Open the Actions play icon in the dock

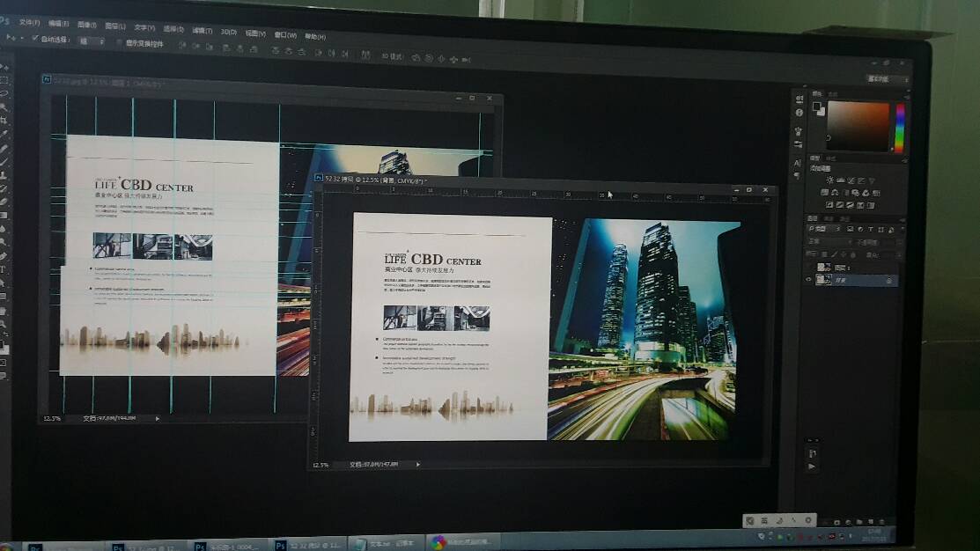pos(812,466)
